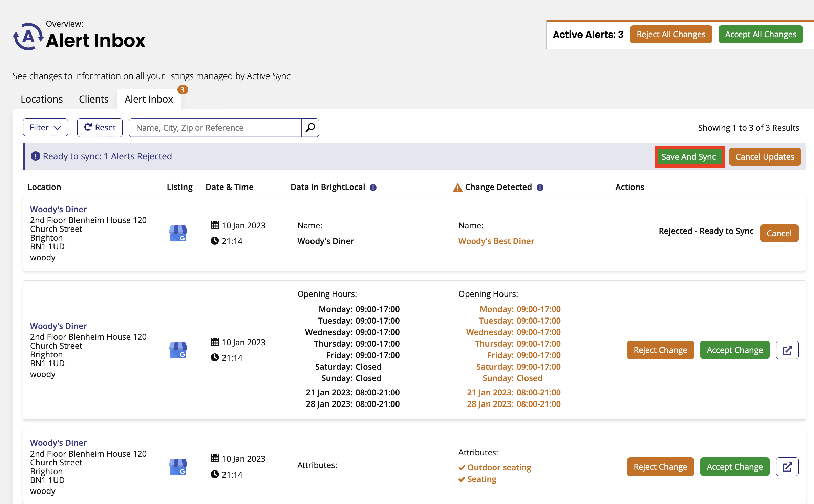Open external link icon for Opening Hours alert
Viewport: 814px width, 504px height.
(787, 350)
